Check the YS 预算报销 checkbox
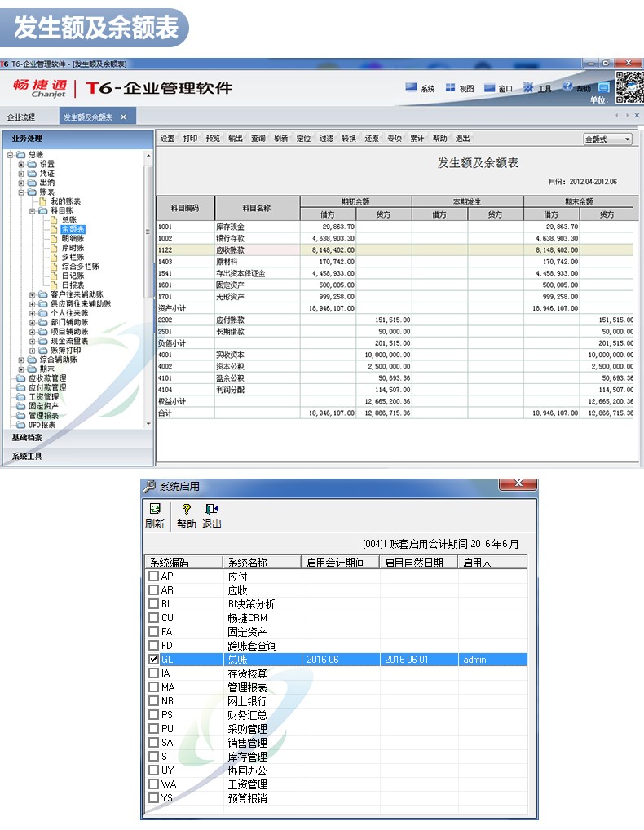The width and height of the screenshot is (644, 830). [x=153, y=797]
